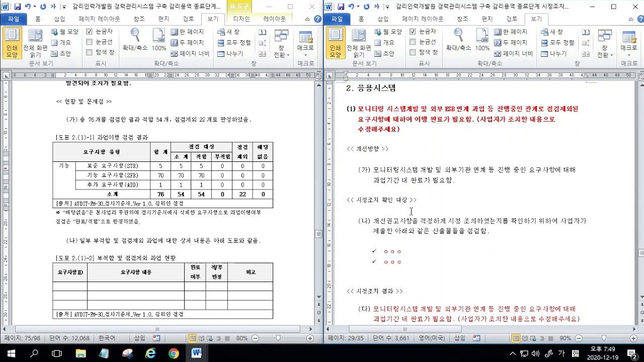Click redo icon in right window toolbar
Image resolution: width=644 pixels, height=362 pixels.
366,7
